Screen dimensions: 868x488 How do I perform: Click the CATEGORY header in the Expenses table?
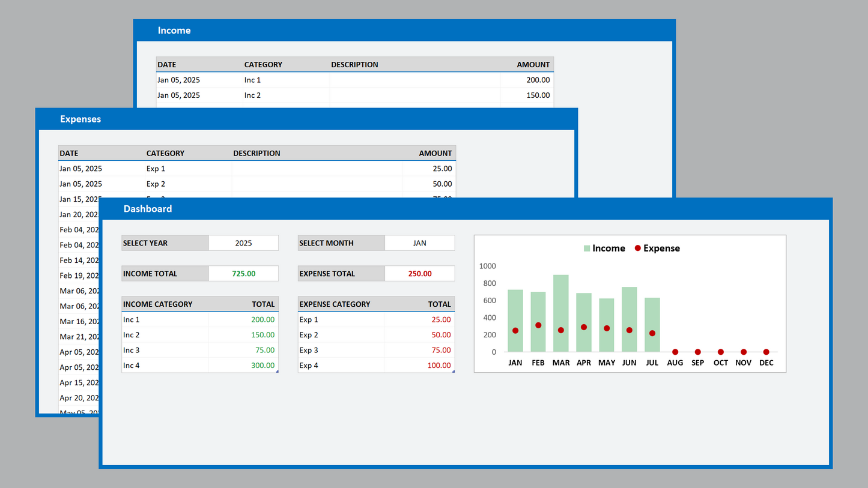click(x=165, y=154)
